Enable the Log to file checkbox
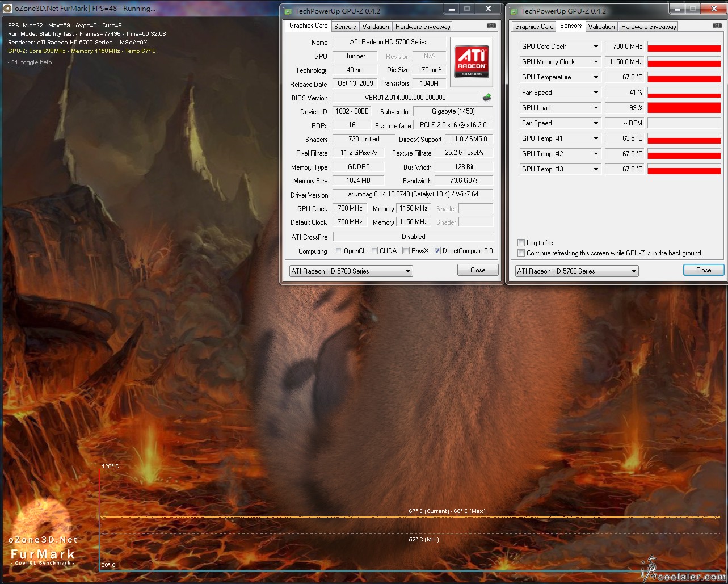 521,243
